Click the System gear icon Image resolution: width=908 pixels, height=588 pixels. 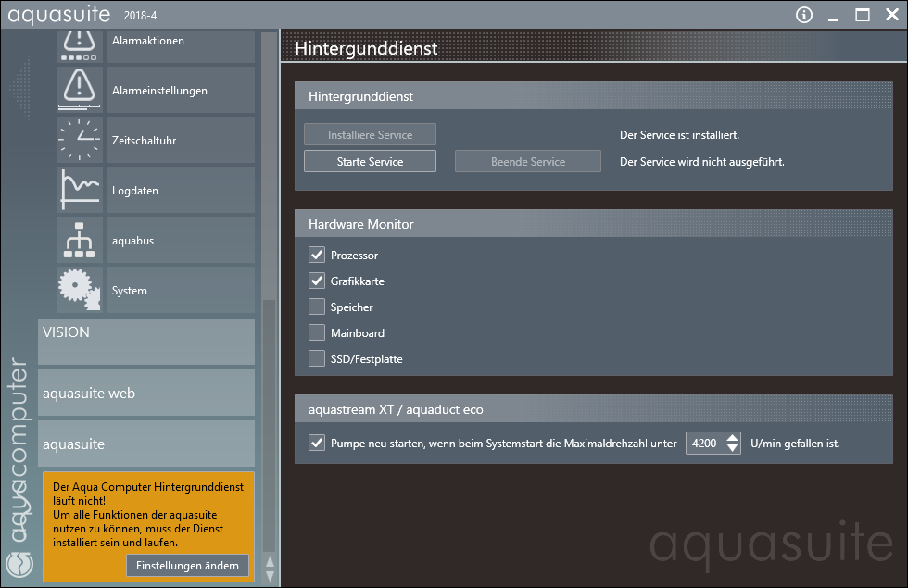[81, 290]
